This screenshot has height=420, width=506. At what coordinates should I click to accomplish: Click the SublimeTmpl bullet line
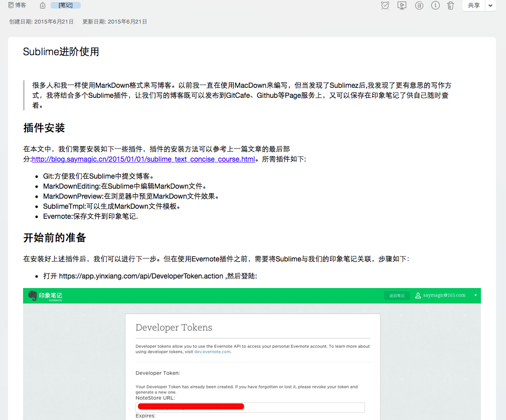[111, 206]
